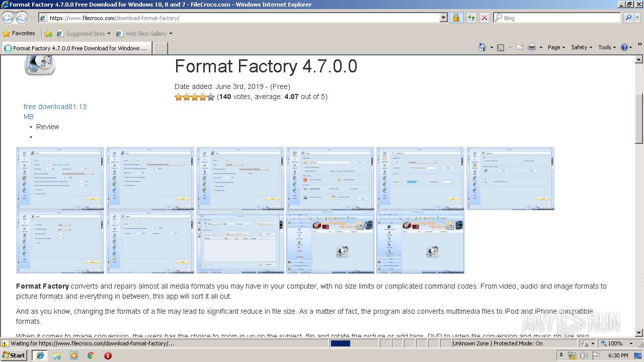This screenshot has width=644, height=362.
Task: Click the scrollbar up arrow
Action: click(639, 59)
